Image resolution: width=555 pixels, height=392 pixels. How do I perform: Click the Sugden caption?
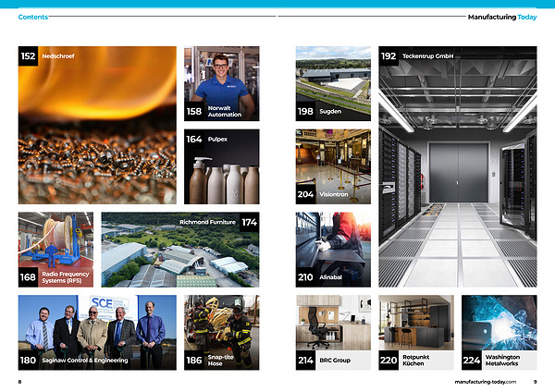330,112
